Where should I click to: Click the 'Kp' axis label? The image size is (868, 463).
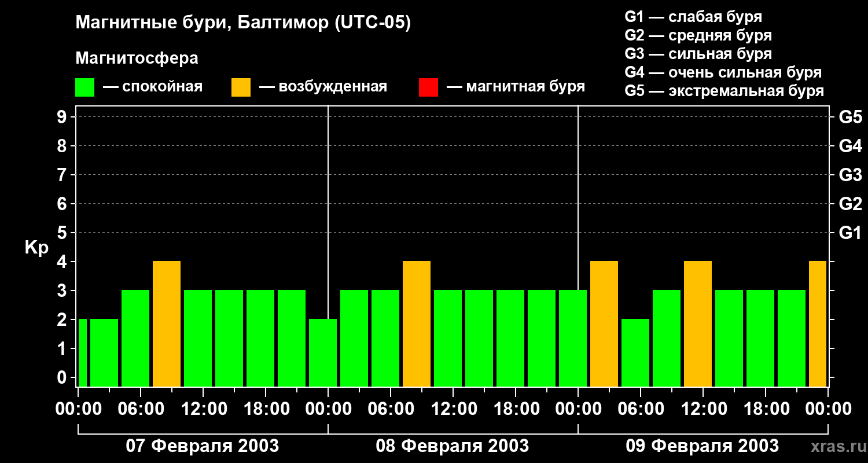point(36,248)
